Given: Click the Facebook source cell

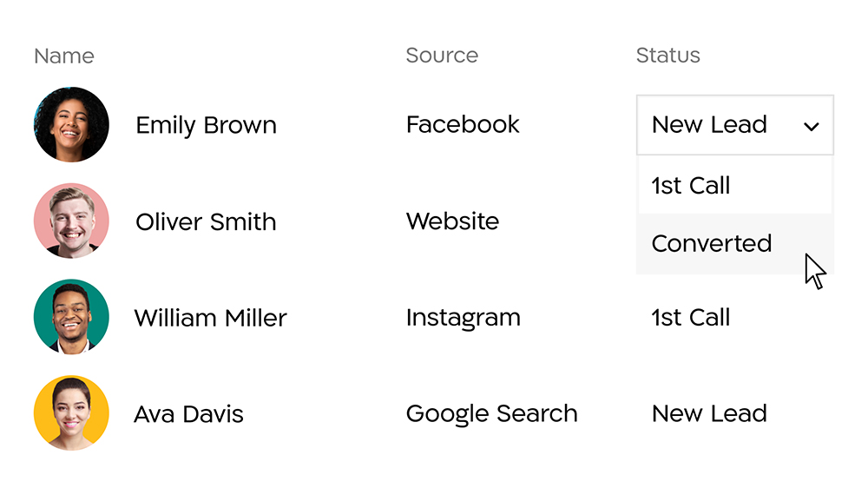Looking at the screenshot, I should point(463,124).
